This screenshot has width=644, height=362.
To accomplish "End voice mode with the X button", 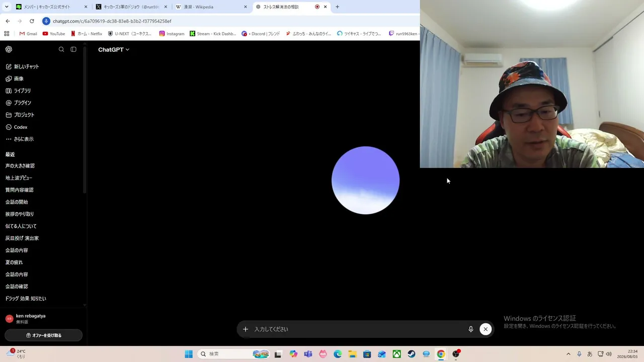I will (486, 329).
